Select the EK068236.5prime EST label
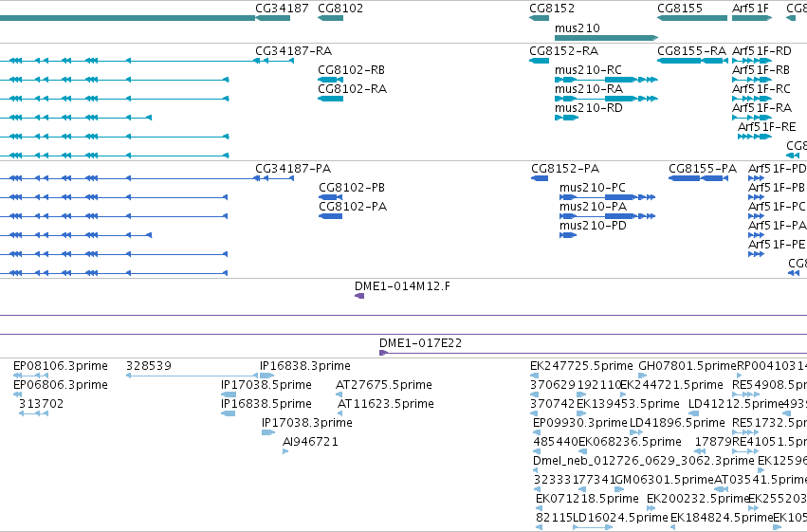 click(x=630, y=442)
